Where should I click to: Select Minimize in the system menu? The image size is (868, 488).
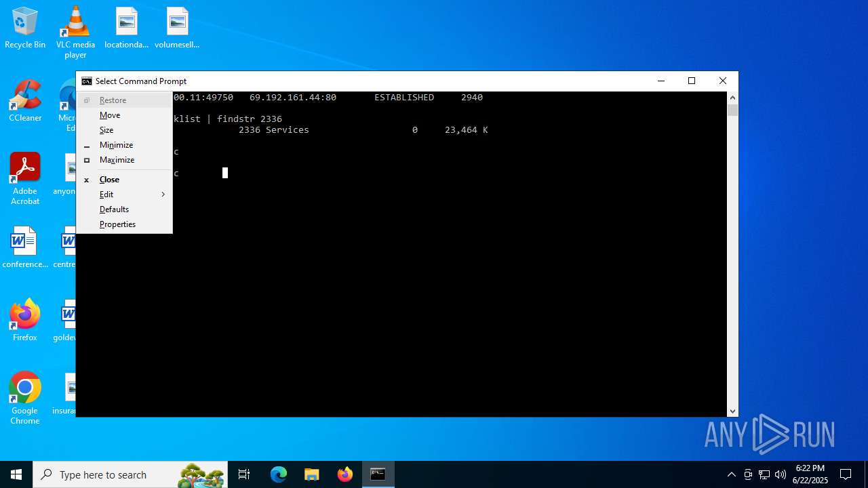pyautogui.click(x=125, y=145)
